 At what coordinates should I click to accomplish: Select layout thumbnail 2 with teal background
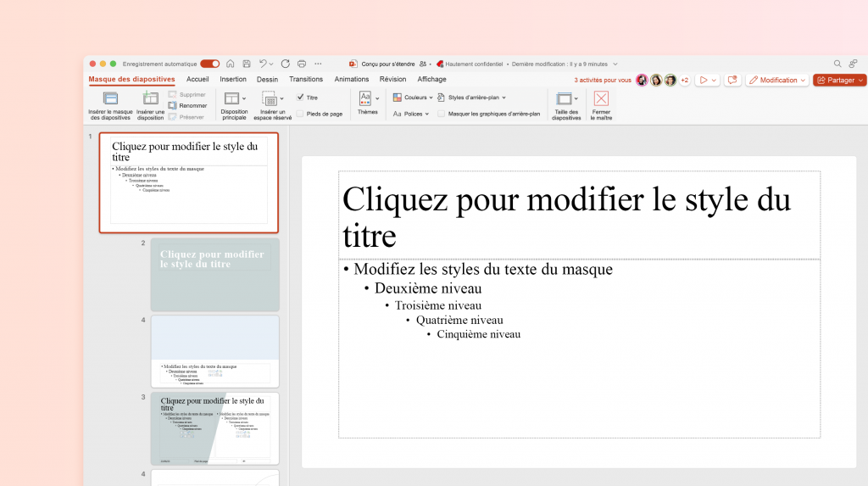(x=214, y=275)
